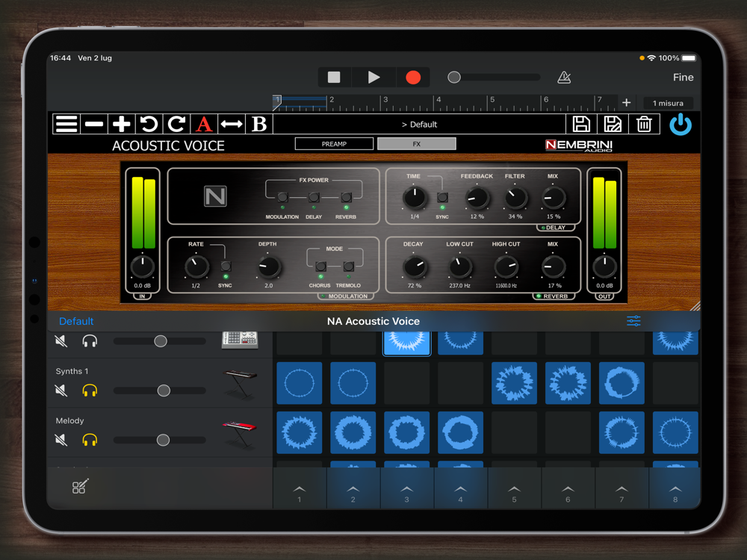Image resolution: width=747 pixels, height=560 pixels.
Task: Open the 1 misura length selector
Action: click(667, 103)
